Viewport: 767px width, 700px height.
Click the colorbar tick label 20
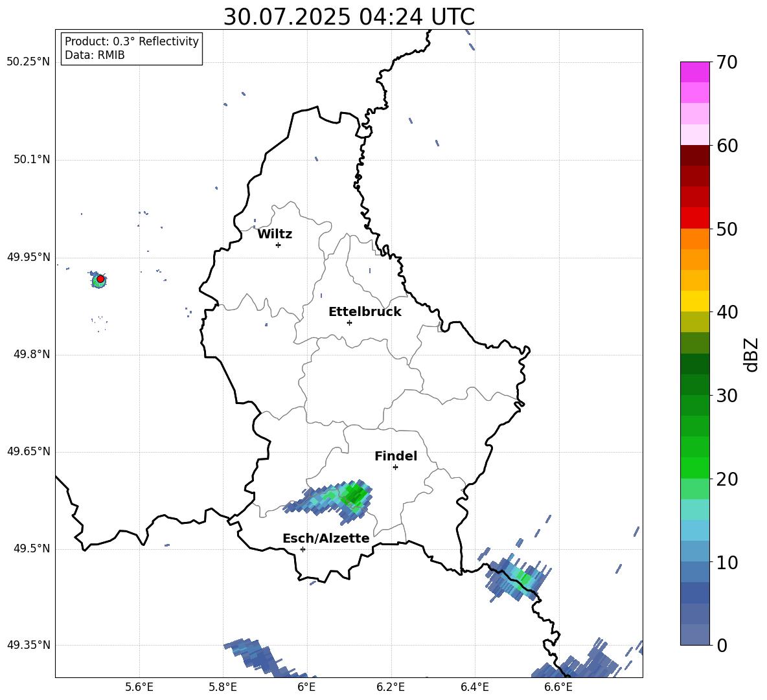(727, 479)
